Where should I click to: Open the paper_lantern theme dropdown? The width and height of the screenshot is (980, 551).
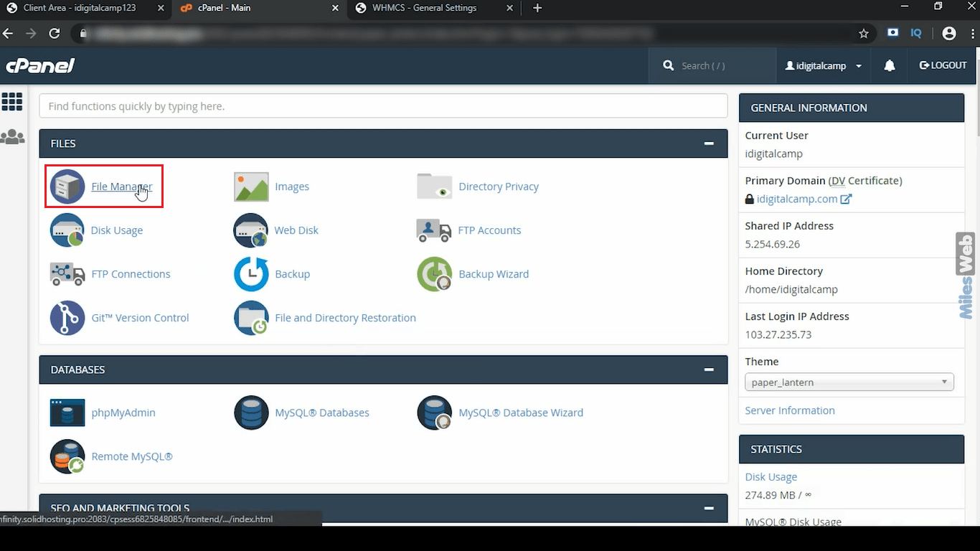(x=849, y=382)
